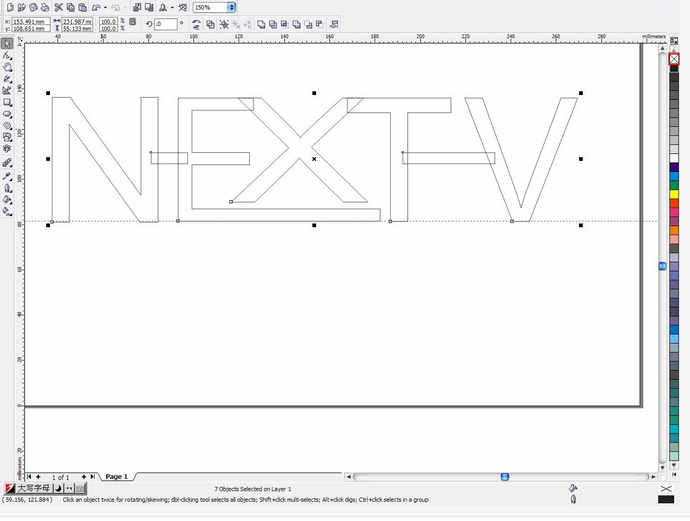Click the Print icon
690x521 pixels.
[x=45, y=7]
